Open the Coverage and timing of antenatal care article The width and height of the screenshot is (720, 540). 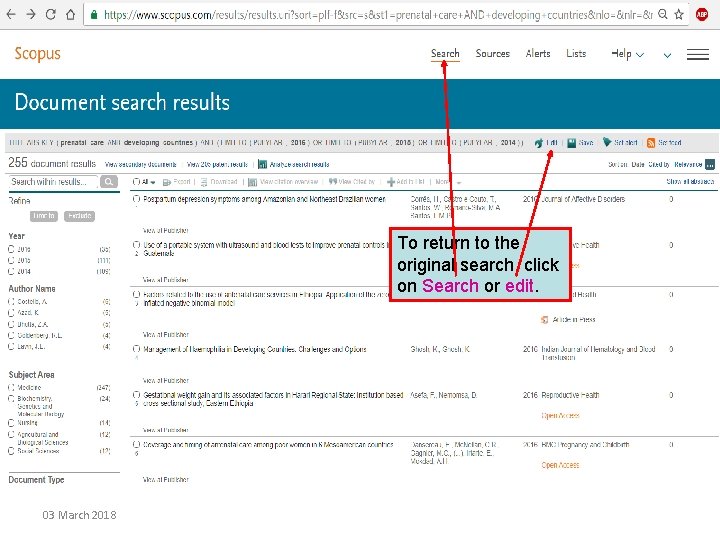268,445
